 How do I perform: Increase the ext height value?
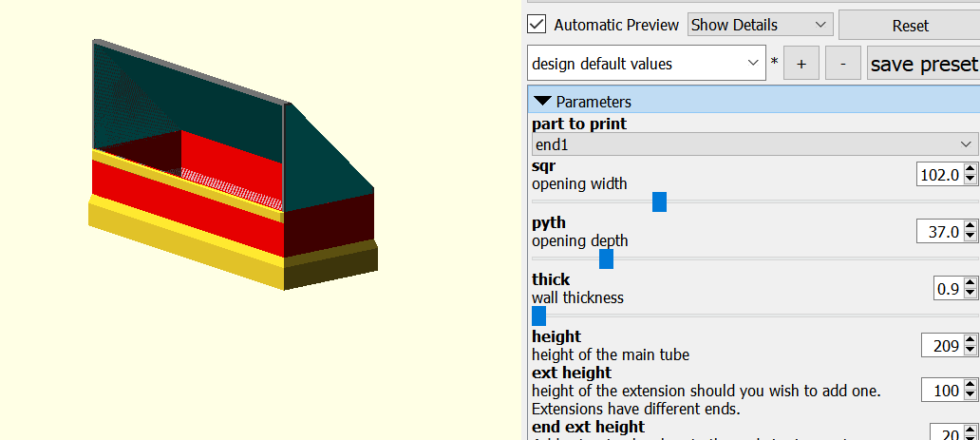tap(970, 385)
